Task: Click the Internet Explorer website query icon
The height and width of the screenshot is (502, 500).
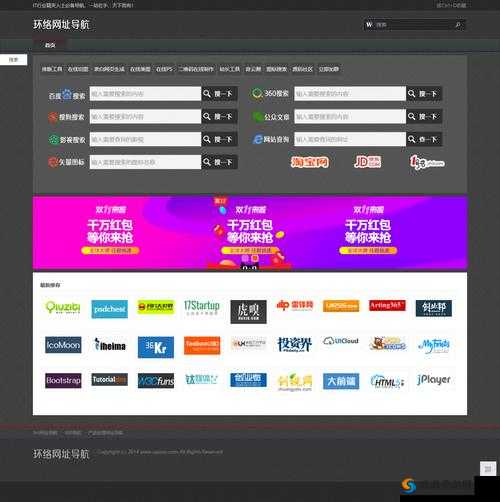Action: pos(258,139)
